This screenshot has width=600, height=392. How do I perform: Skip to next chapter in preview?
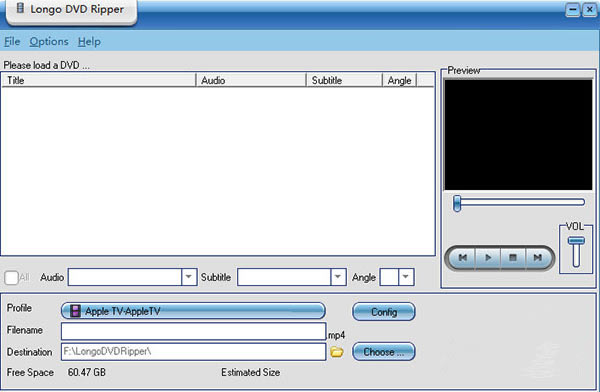click(x=538, y=258)
